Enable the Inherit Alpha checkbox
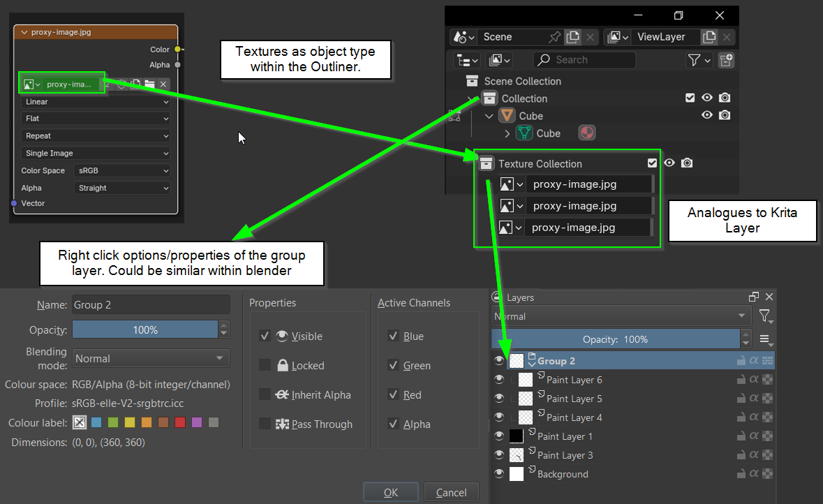The image size is (823, 504). click(x=265, y=395)
